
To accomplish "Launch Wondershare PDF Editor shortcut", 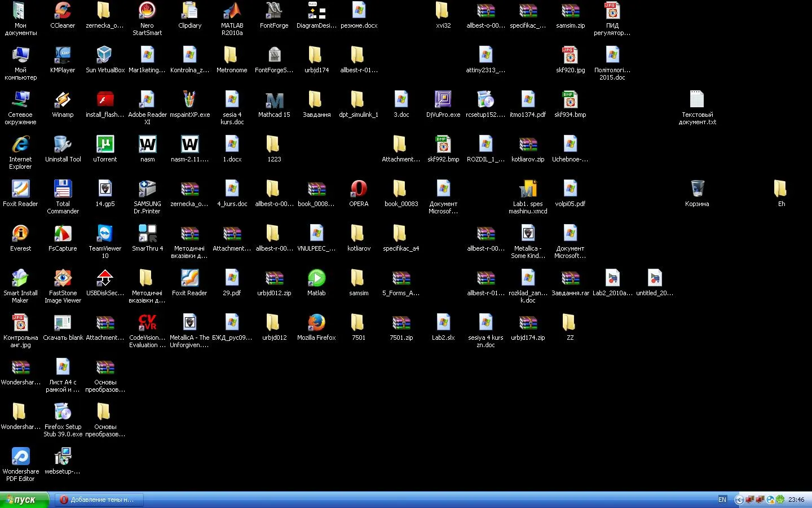I will (20, 465).
